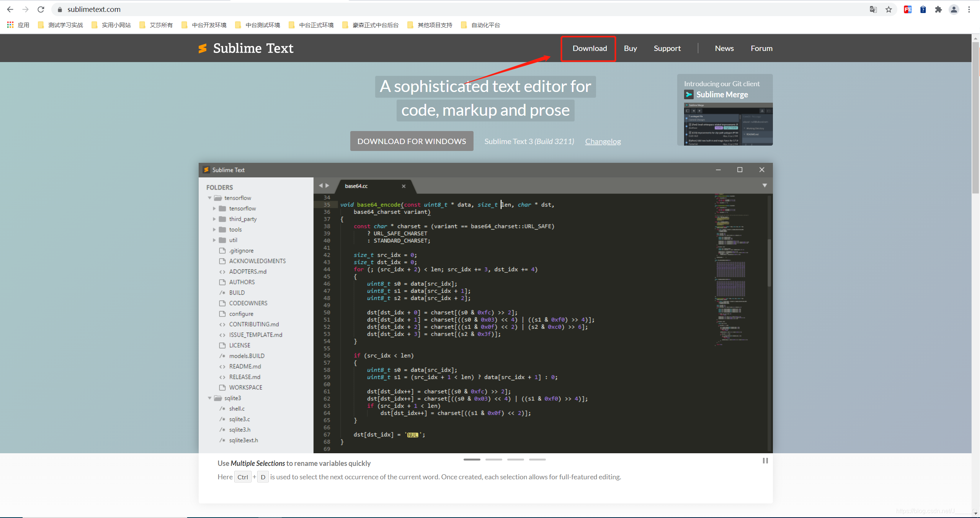Screen dimensions: 980x518
Task: Click the red FE extension icon
Action: tap(908, 10)
